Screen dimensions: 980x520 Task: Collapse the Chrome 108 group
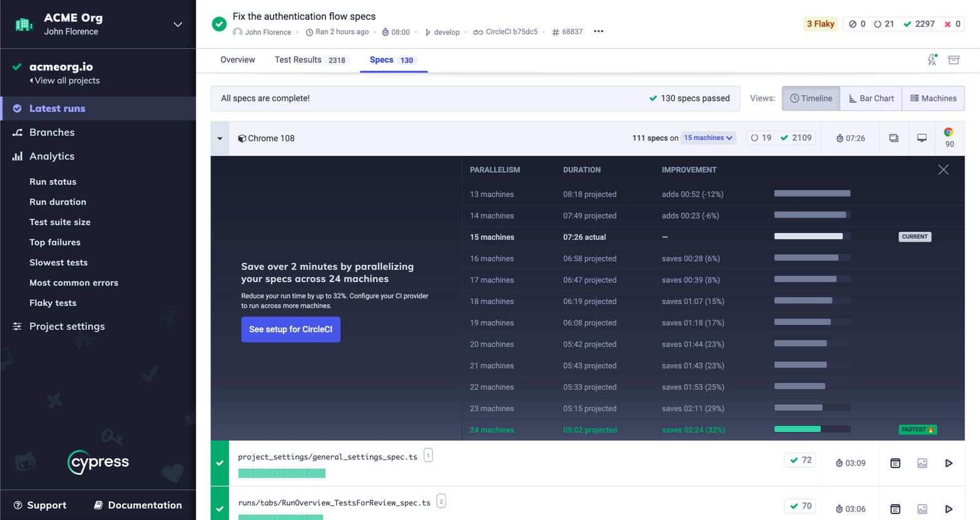220,138
